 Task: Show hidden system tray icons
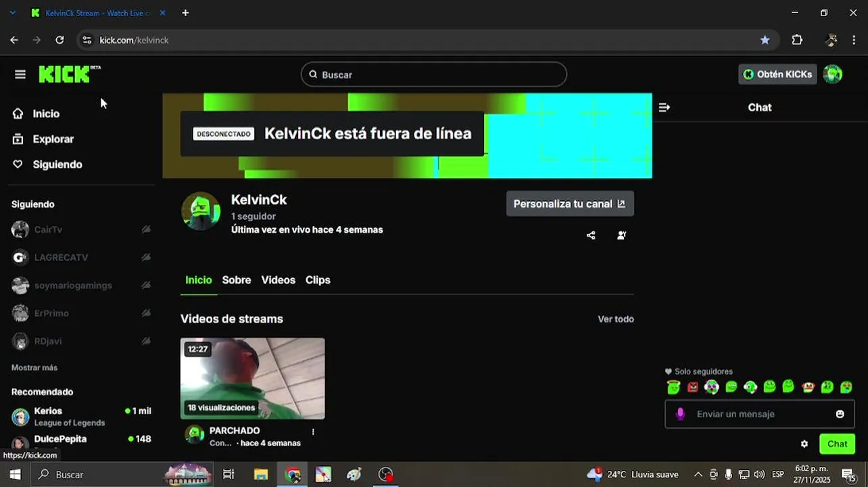pos(698,475)
